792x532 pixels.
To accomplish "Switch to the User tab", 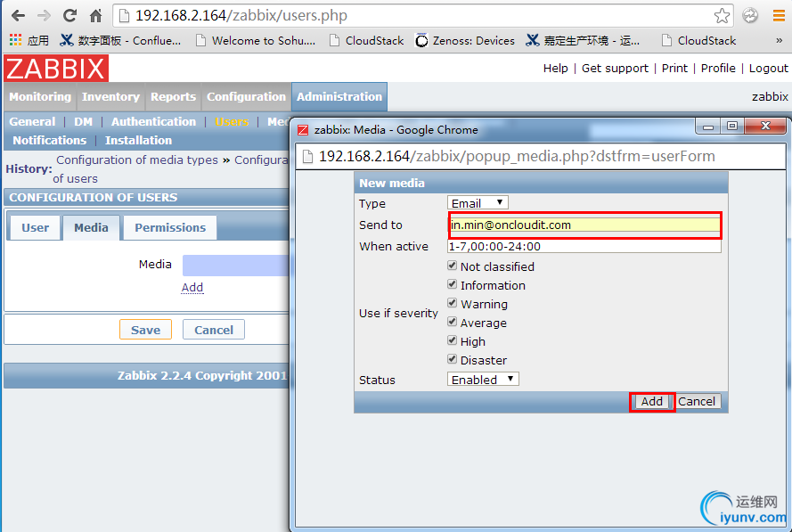I will point(36,228).
